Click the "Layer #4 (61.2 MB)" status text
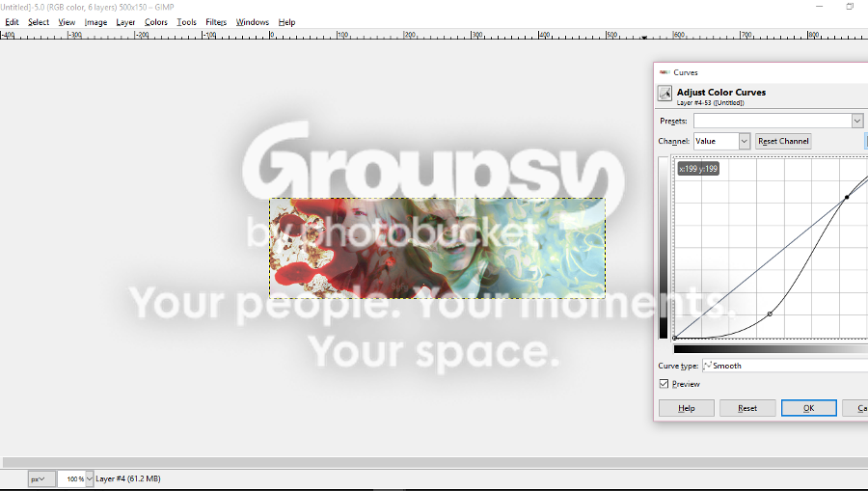 128,478
